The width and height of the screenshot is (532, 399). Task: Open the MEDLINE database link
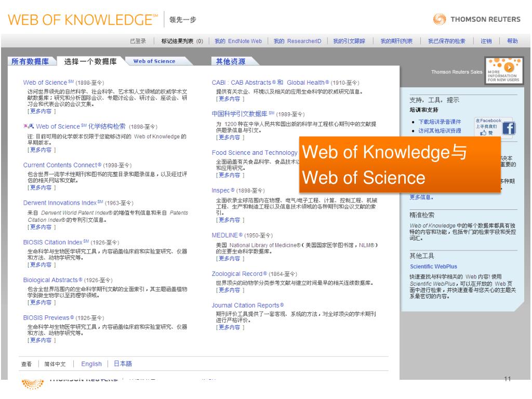pyautogui.click(x=227, y=235)
